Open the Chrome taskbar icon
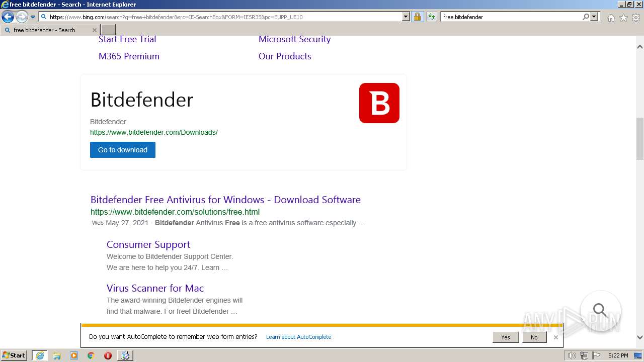The width and height of the screenshot is (644, 362). pos(91,355)
